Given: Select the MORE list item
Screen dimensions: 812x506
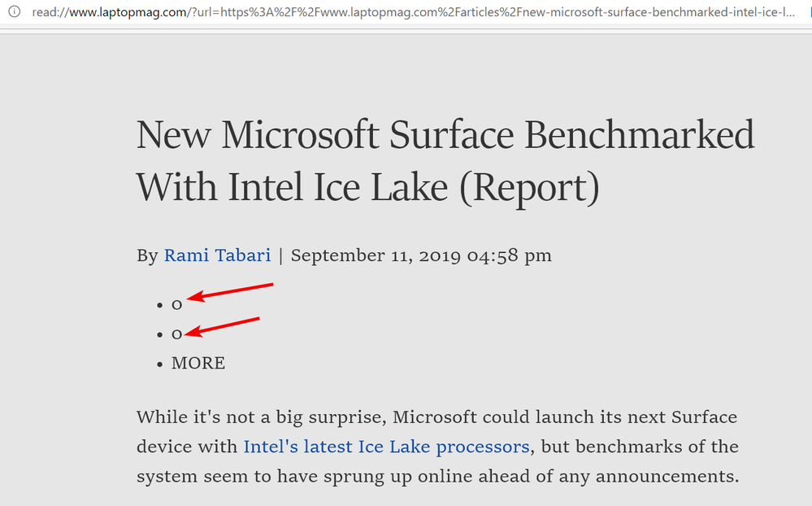Looking at the screenshot, I should click(198, 363).
